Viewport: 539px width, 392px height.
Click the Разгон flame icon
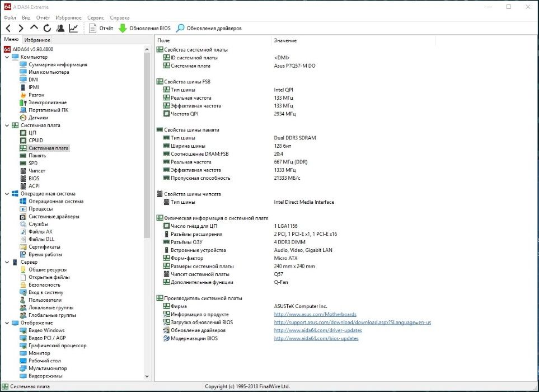[23, 95]
